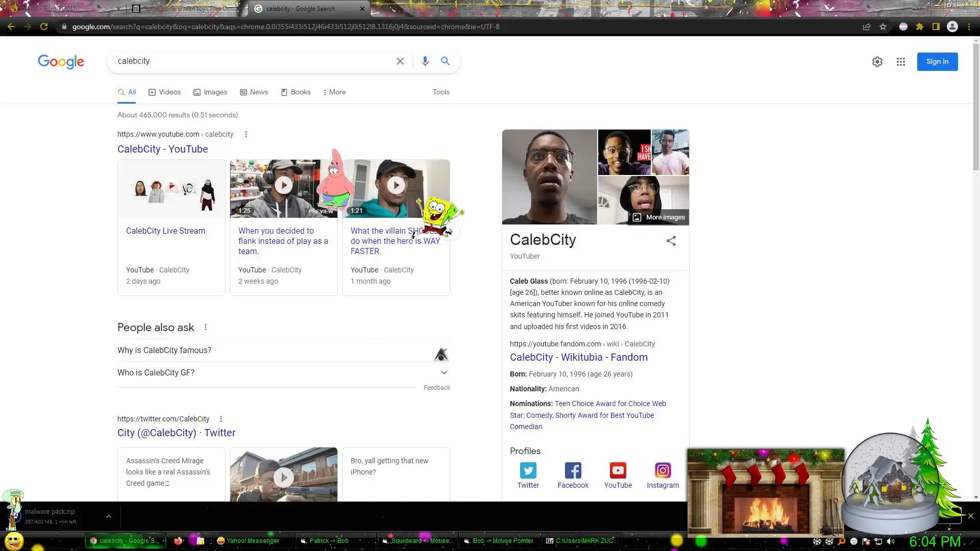980x551 pixels.
Task: Play the 1:25 flank video thumbnail
Action: coord(283,185)
